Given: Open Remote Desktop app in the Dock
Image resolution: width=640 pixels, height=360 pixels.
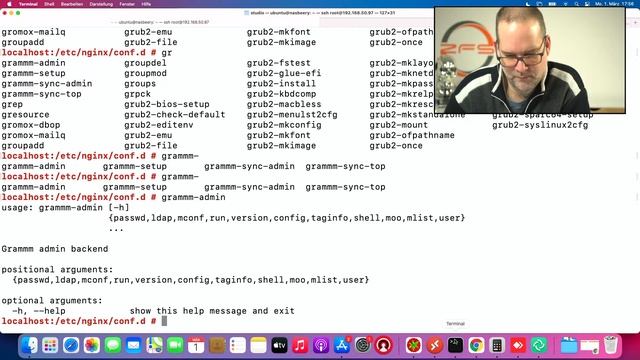Looking at the screenshot, I should tap(434, 345).
